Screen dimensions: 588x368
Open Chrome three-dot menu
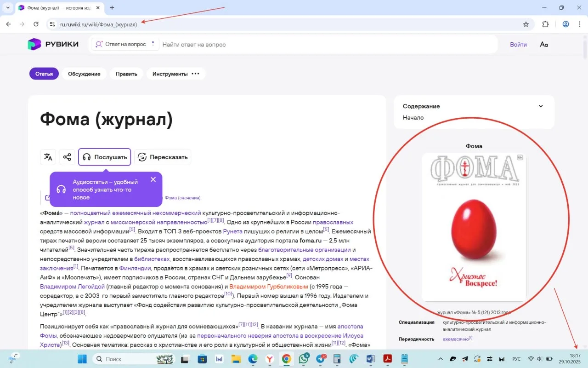(x=579, y=24)
